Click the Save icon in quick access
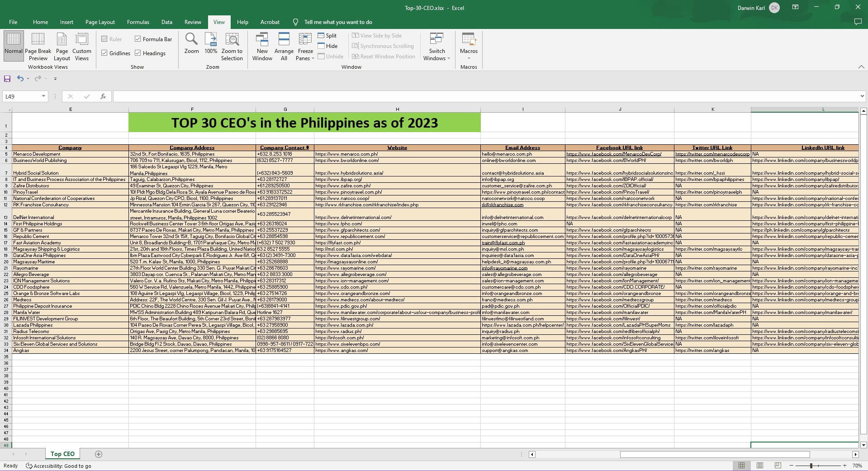The width and height of the screenshot is (868, 471). tap(7, 79)
